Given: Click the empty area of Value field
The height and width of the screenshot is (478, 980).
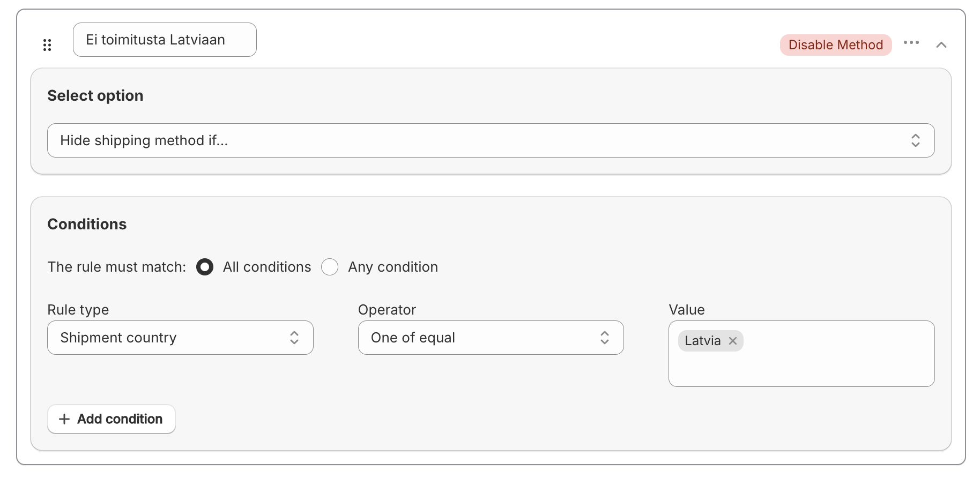Looking at the screenshot, I should [836, 367].
